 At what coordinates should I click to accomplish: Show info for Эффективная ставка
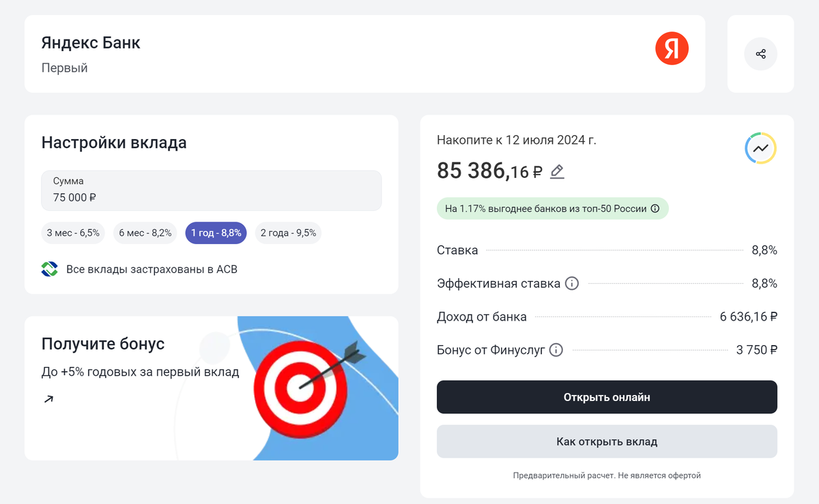coord(572,283)
